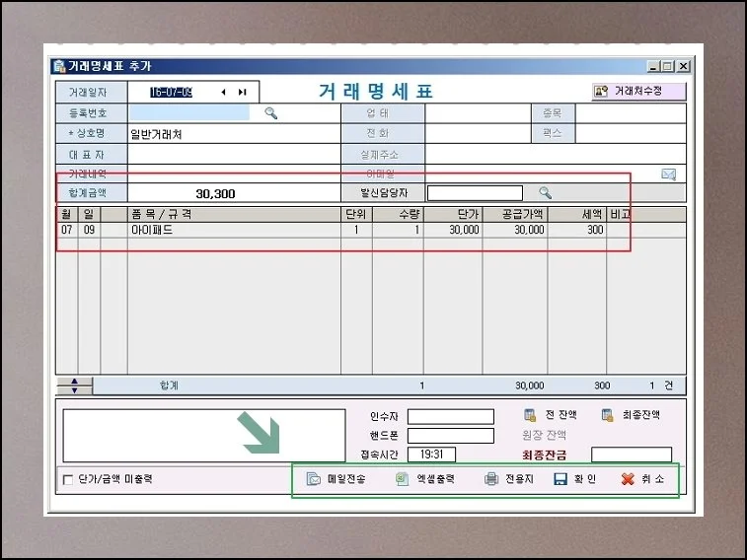This screenshot has height=560, width=747.
Task: Click the 세액 cell 300 in item row
Action: (x=577, y=230)
